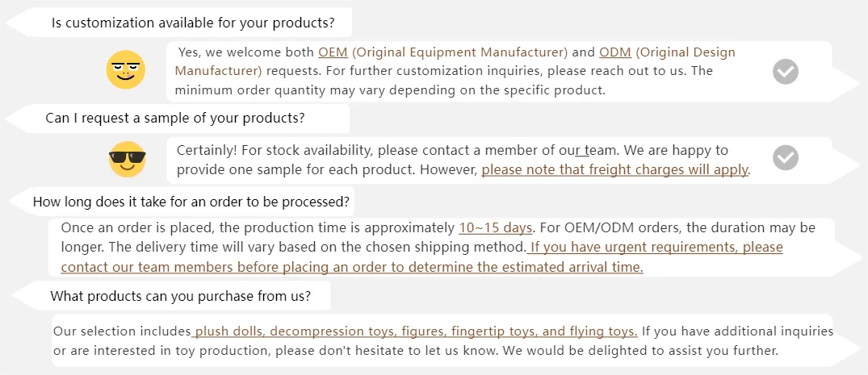Click the smirking emoji face icon
The image size is (868, 375).
pyautogui.click(x=126, y=69)
